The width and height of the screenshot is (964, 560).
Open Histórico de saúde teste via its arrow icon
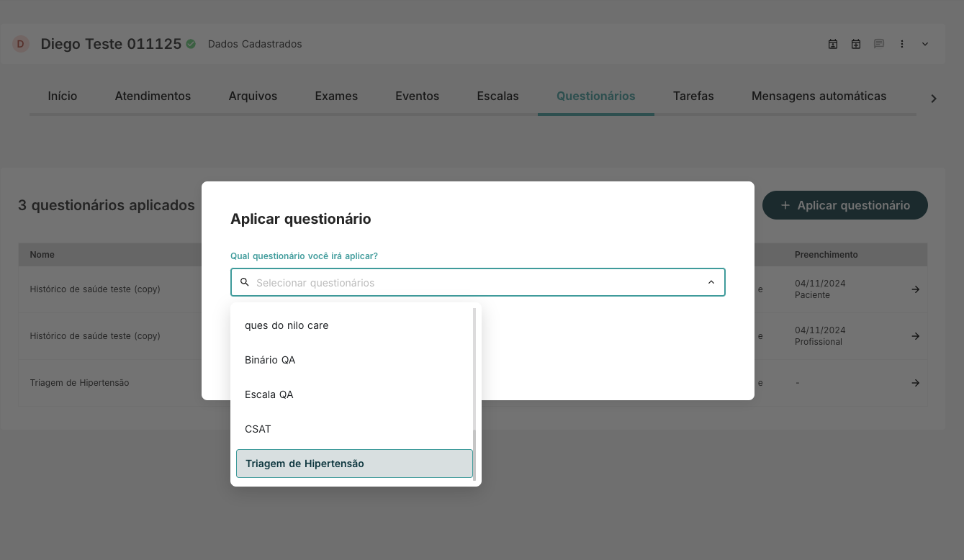tap(915, 289)
